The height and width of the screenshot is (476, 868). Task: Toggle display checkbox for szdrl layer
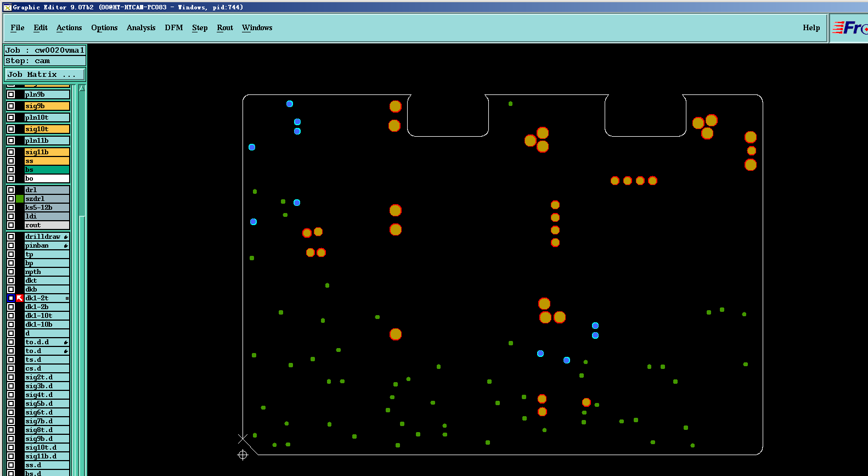tap(11, 199)
